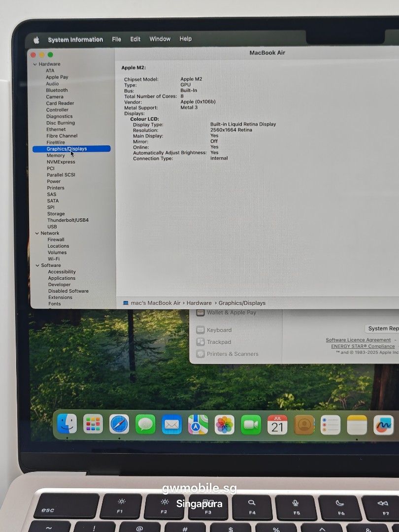This screenshot has height=532, width=399.
Task: Open the Window menu
Action: (x=160, y=39)
